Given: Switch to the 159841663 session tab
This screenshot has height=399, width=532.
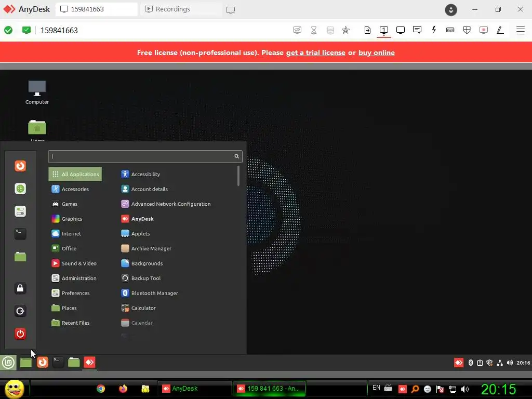Looking at the screenshot, I should 96,9.
